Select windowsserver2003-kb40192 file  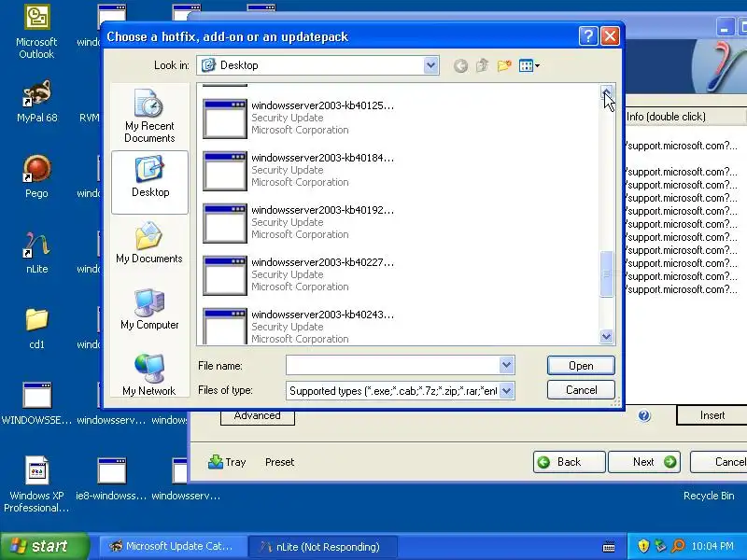click(298, 223)
